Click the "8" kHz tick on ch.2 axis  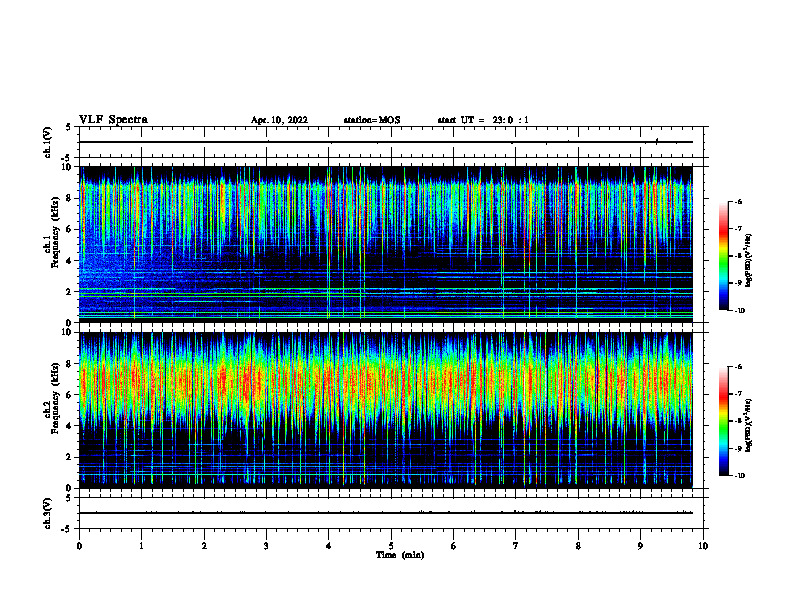click(x=70, y=363)
